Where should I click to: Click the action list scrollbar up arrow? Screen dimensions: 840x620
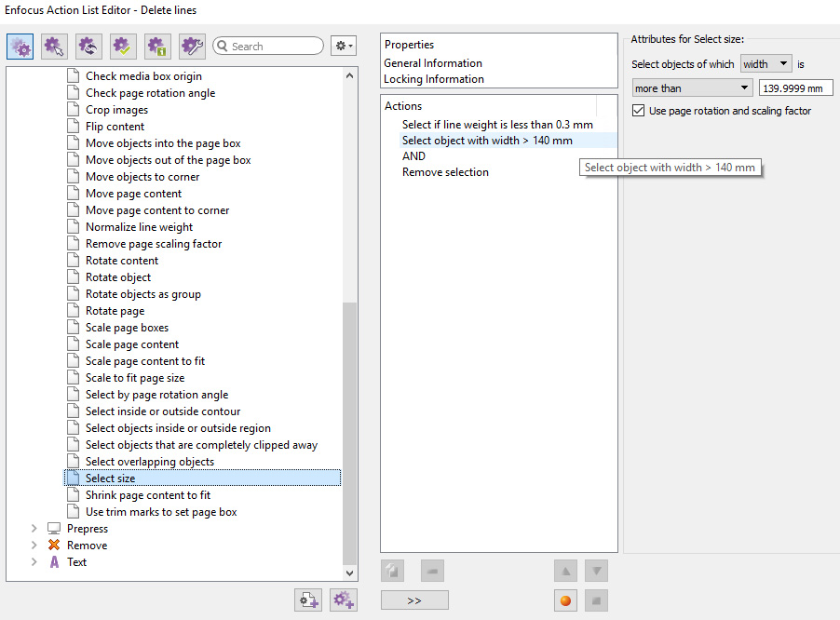point(350,76)
